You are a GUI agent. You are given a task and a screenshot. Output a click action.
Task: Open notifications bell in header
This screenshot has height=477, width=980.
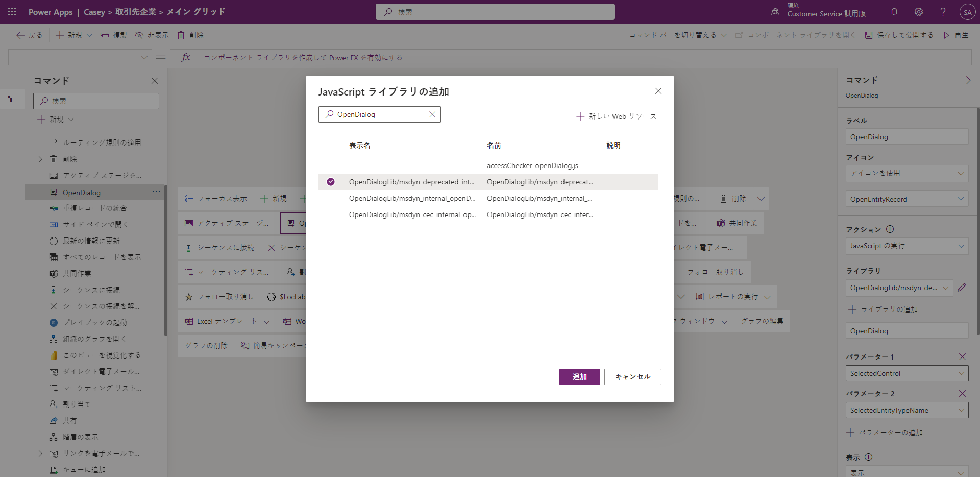(x=894, y=12)
